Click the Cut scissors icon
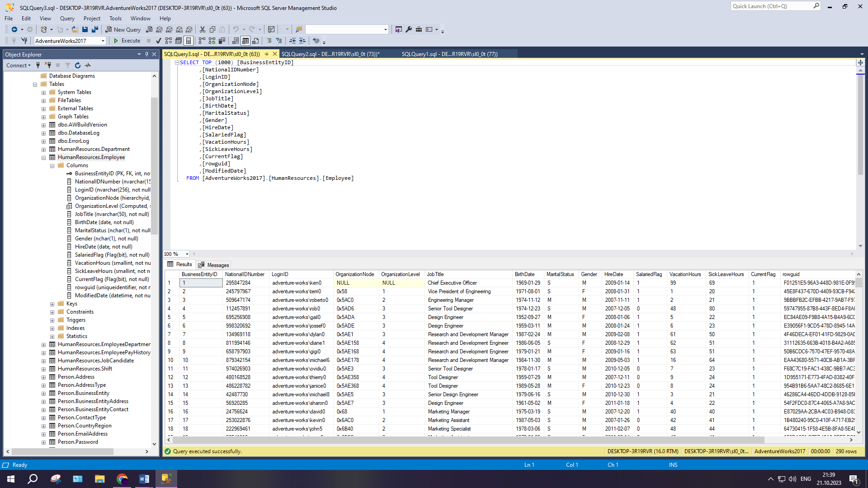868x488 pixels. [x=203, y=29]
